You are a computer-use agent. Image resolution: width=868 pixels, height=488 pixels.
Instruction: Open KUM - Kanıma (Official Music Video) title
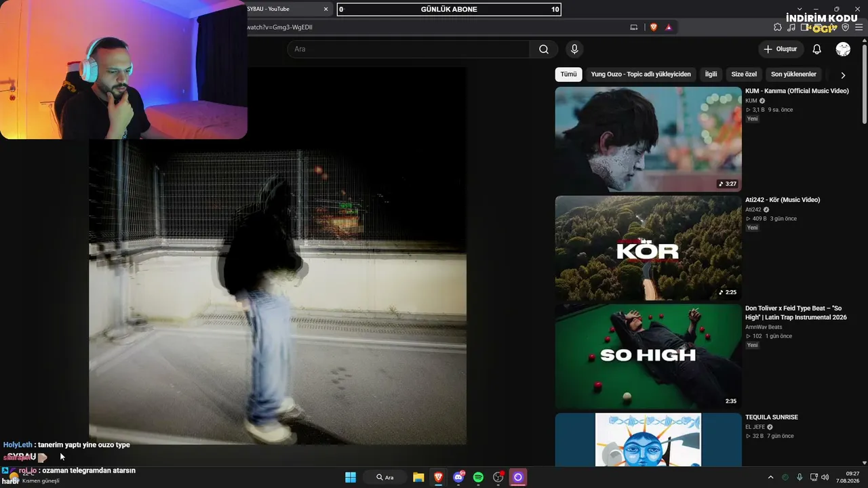tap(797, 91)
